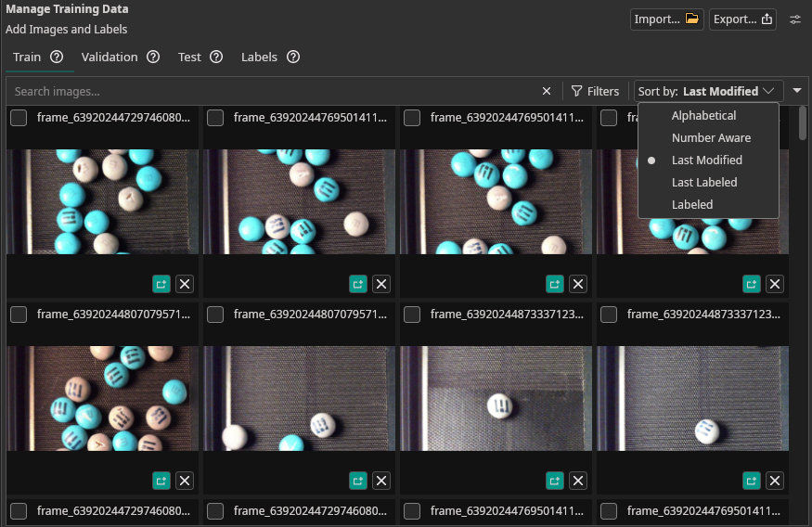
Task: Open thumbnail with white candy at lower right
Action: pyautogui.click(x=693, y=399)
